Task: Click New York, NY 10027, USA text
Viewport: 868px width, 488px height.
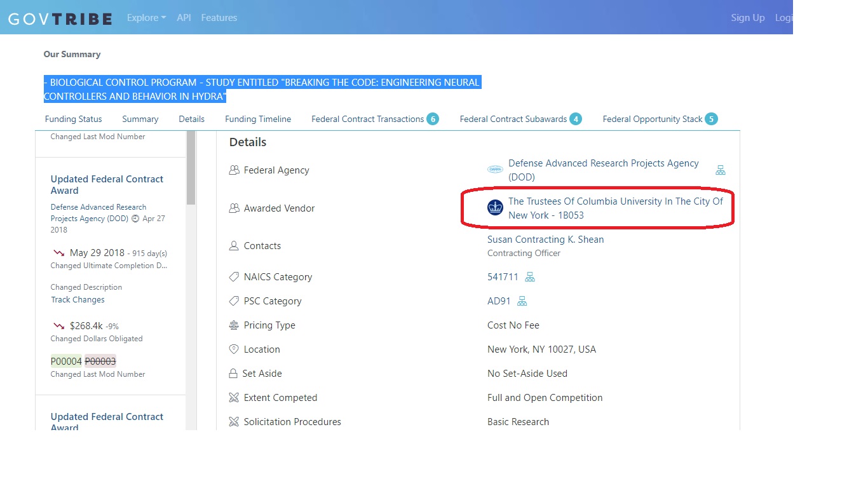Action: (541, 349)
